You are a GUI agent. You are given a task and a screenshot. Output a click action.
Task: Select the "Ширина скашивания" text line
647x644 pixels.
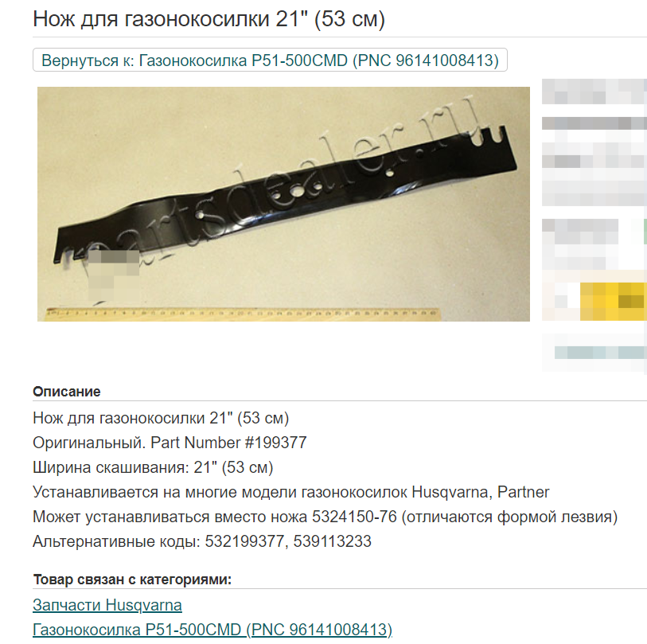pos(153,467)
